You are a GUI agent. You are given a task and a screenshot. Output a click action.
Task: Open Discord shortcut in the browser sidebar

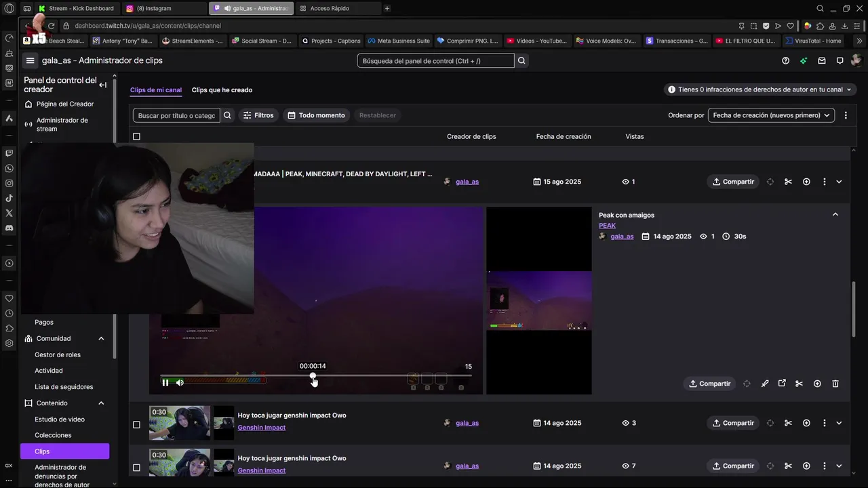click(x=9, y=228)
